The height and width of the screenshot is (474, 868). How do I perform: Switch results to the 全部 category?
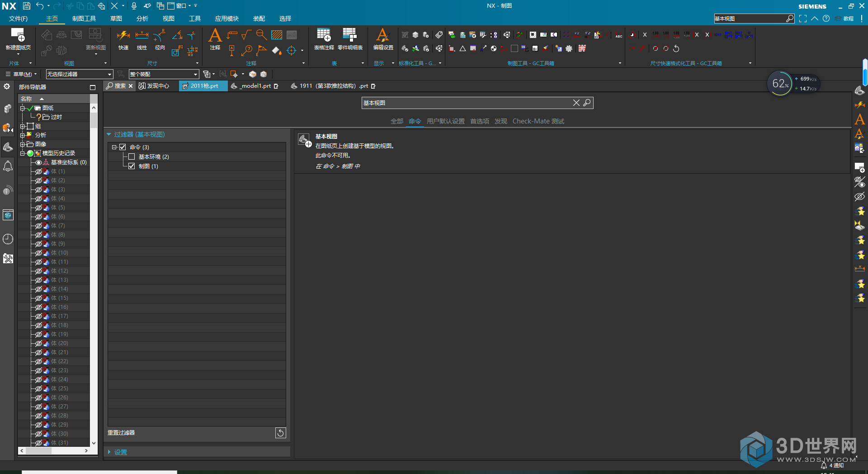click(397, 121)
